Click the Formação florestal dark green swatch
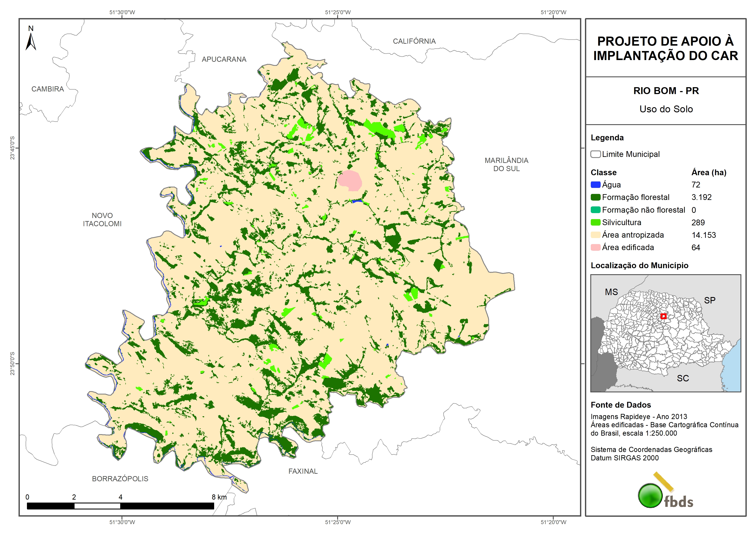The width and height of the screenshot is (756, 534). pos(595,197)
